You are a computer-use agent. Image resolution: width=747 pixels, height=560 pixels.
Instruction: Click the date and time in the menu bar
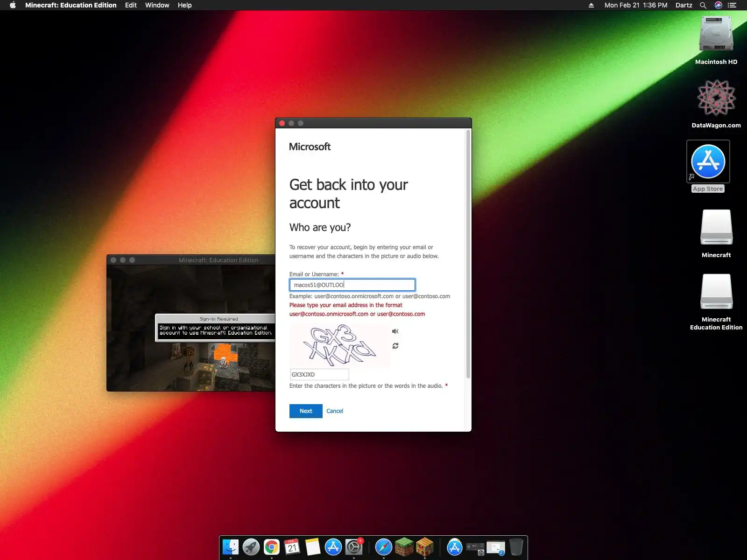click(x=636, y=5)
